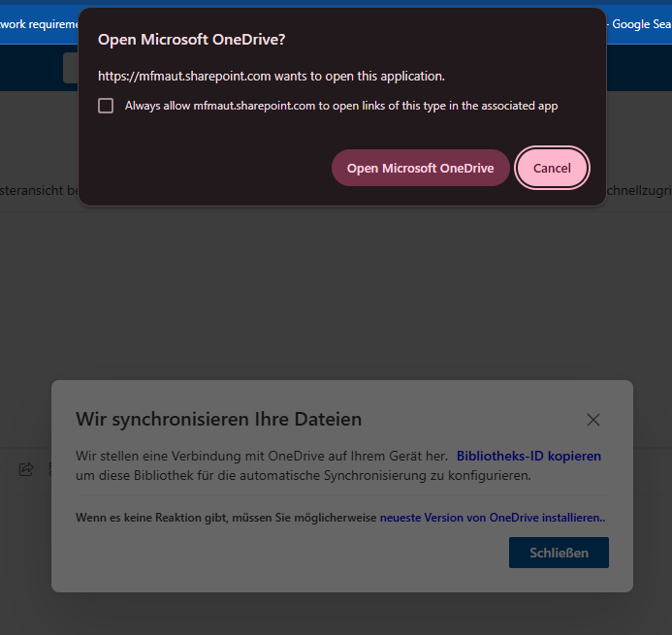Click the share icon behind the dialog
The image size is (672, 635).
coord(26,469)
